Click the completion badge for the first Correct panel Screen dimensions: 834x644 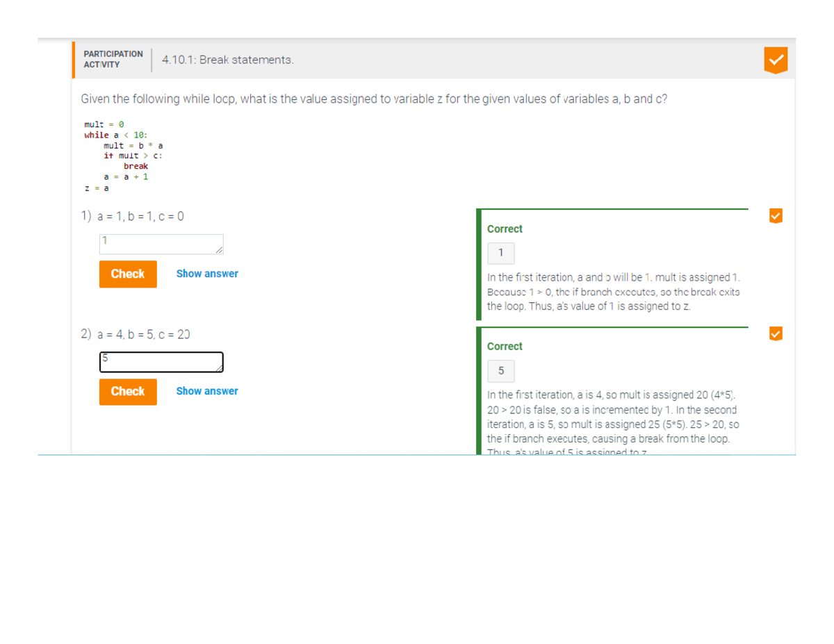tap(776, 216)
